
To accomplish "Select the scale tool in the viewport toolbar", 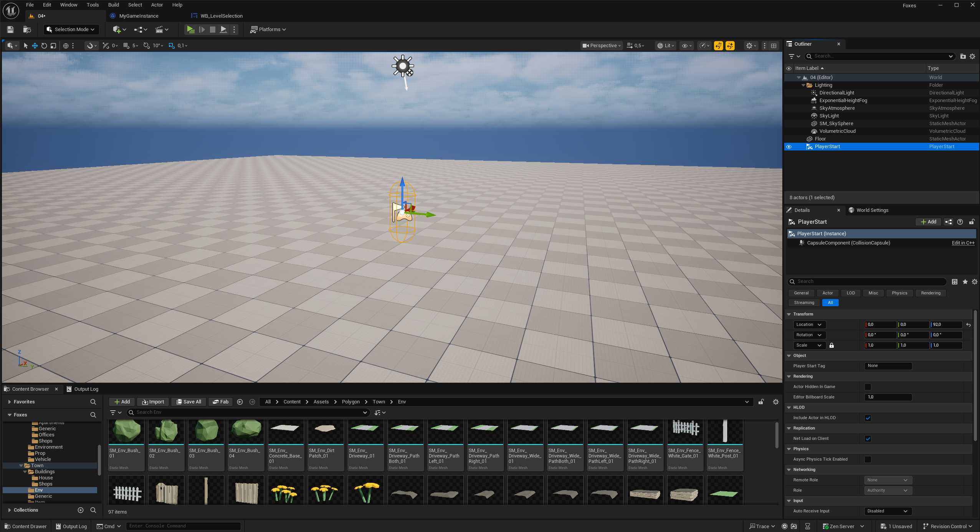I will pyautogui.click(x=53, y=46).
